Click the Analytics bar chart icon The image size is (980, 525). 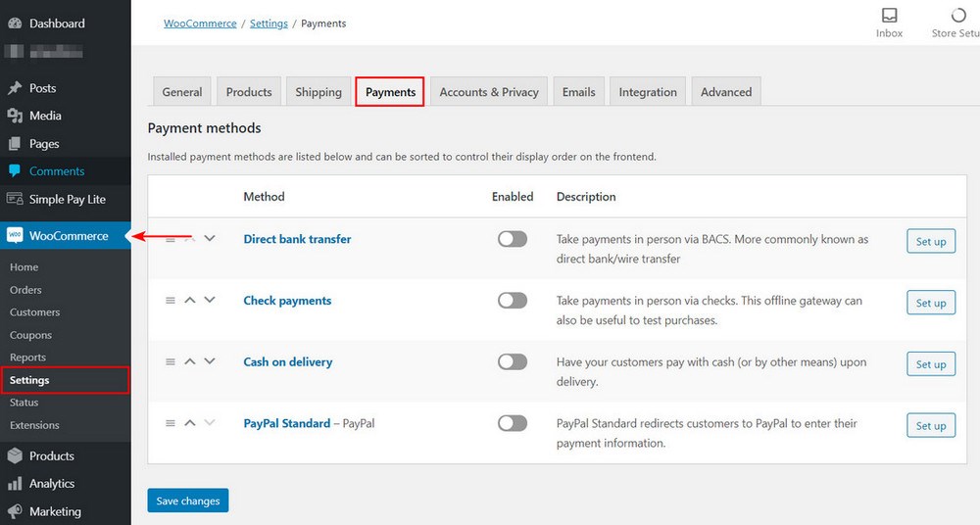15,484
